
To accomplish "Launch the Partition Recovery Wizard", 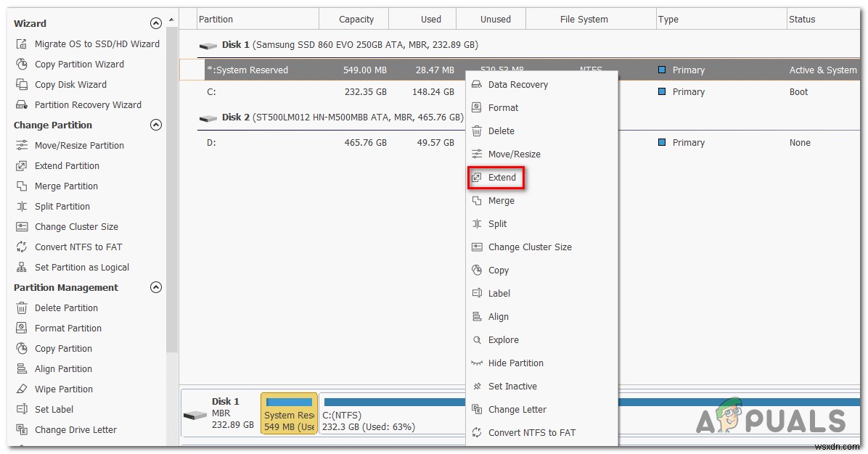I will [90, 104].
